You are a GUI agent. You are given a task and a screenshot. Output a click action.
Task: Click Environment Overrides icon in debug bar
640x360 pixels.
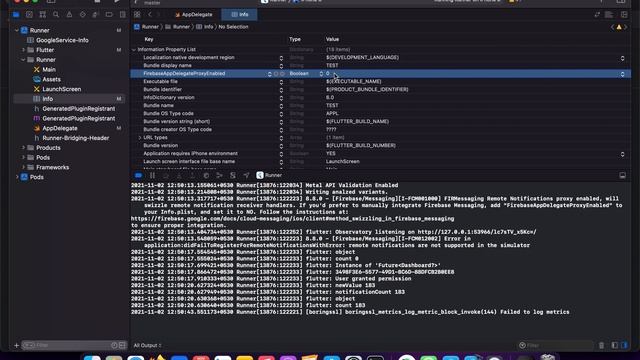pyautogui.click(x=233, y=175)
